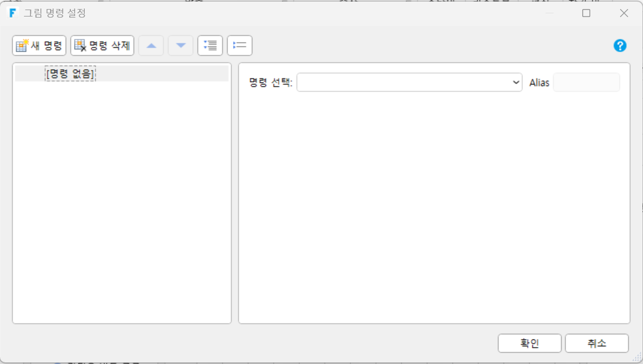
Task: Click the Alias label text
Action: [539, 82]
